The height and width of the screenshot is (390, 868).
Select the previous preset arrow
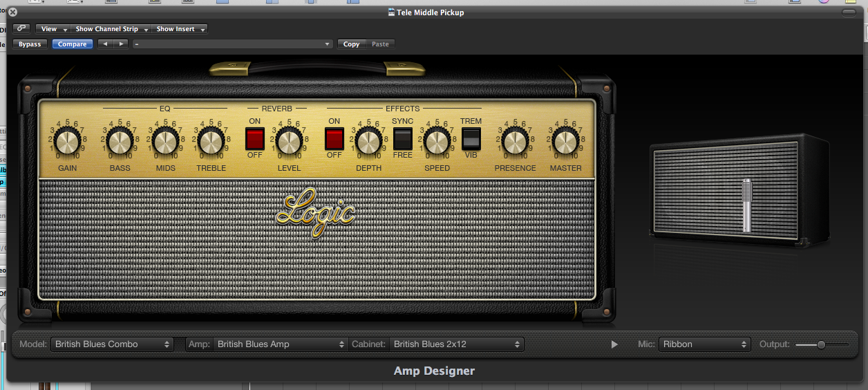tap(105, 44)
